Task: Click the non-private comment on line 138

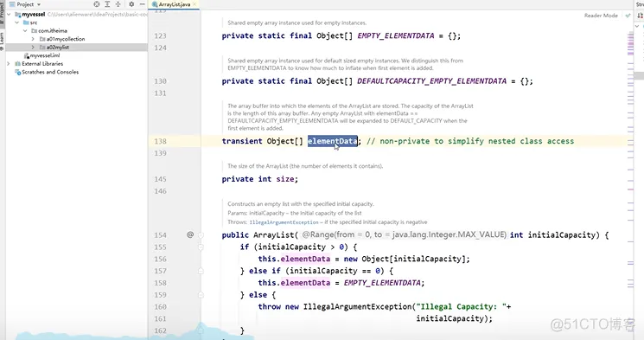Action: pyautogui.click(x=470, y=141)
